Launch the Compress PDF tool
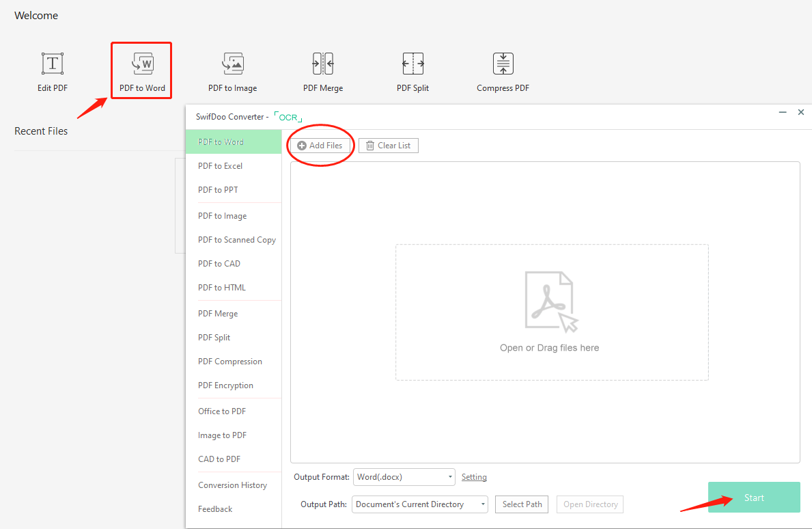Image resolution: width=812 pixels, height=529 pixels. pos(503,72)
